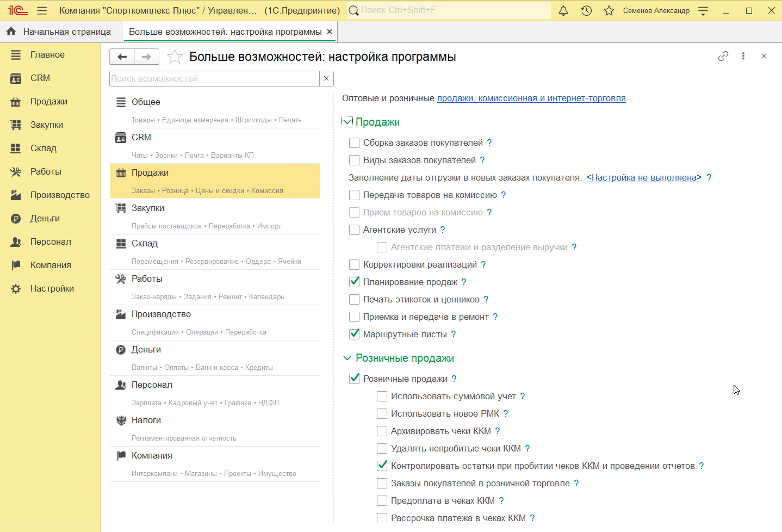
Task: Click Поиск возможностей input field
Action: coord(214,78)
